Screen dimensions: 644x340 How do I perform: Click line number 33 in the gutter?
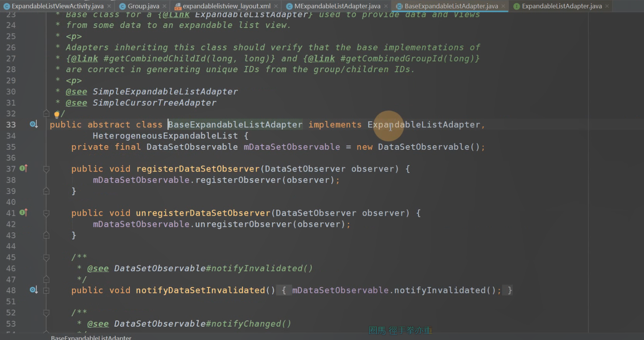click(11, 124)
